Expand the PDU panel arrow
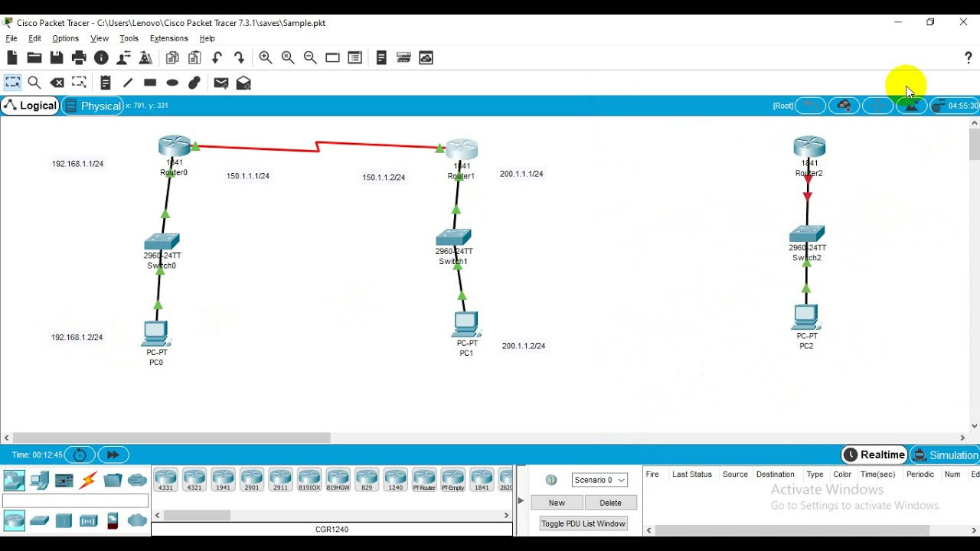 pyautogui.click(x=521, y=500)
